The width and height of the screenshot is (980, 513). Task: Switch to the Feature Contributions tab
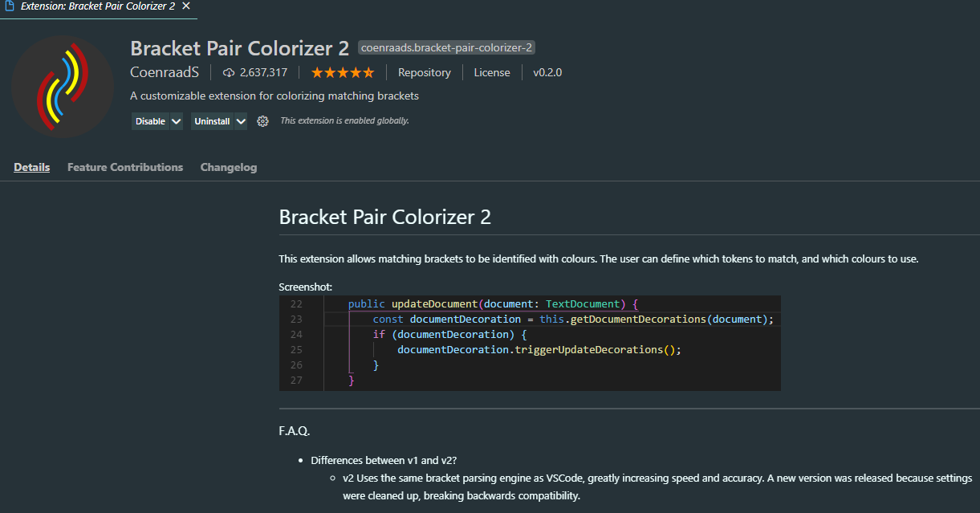click(x=125, y=167)
